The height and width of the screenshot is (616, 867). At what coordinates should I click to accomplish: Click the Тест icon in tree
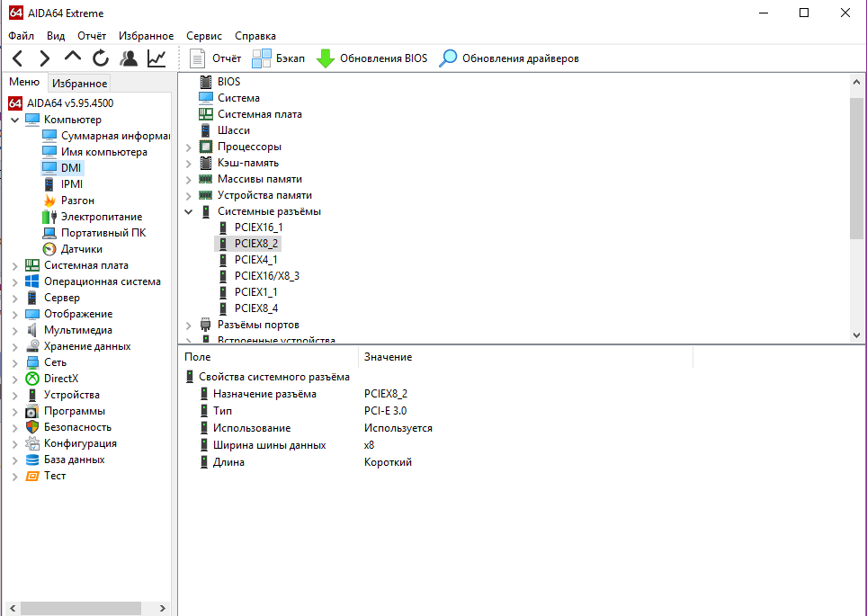(32, 476)
